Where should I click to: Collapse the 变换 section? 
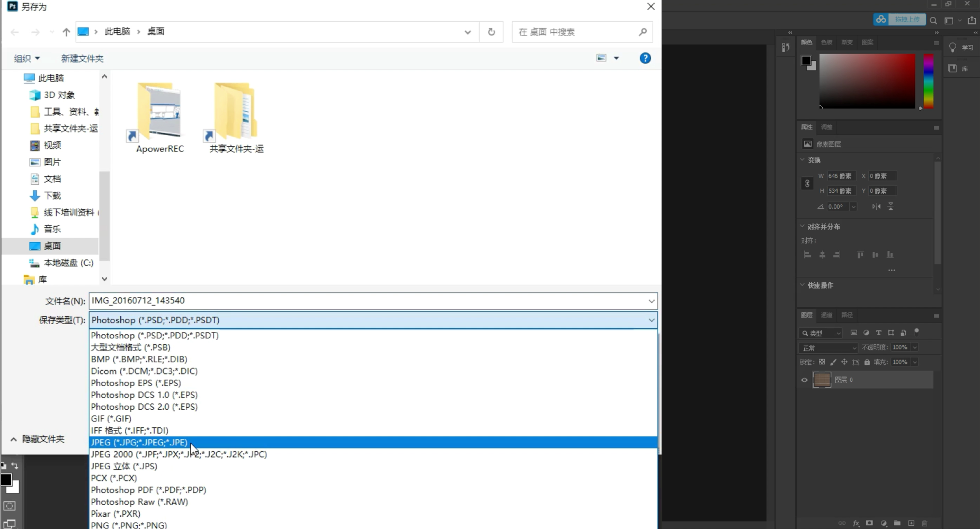[x=803, y=160]
